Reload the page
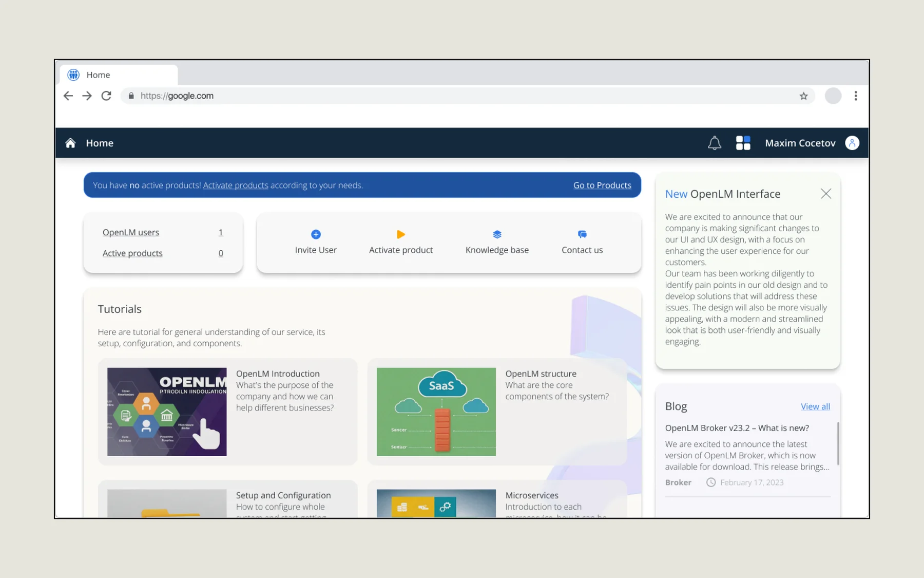Screen dimensions: 924x578 point(106,96)
